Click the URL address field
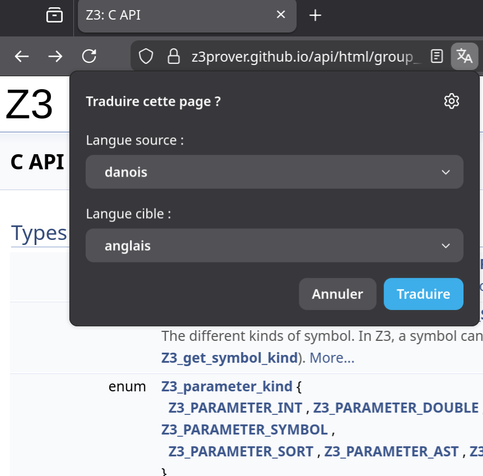This screenshot has width=483, height=476. [305, 57]
